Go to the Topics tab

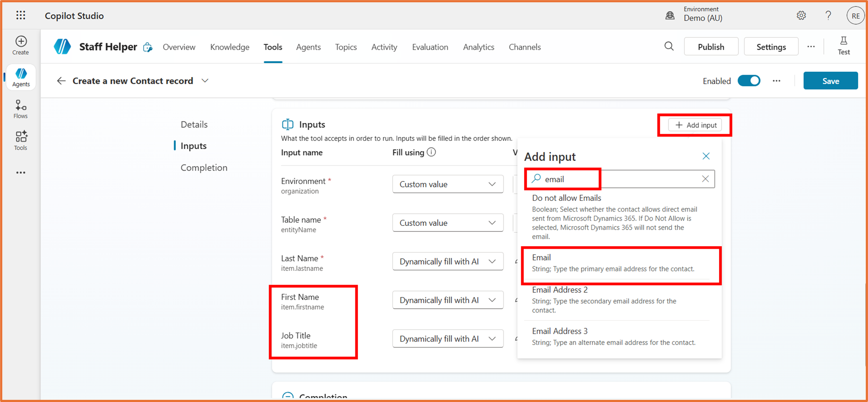pos(345,47)
